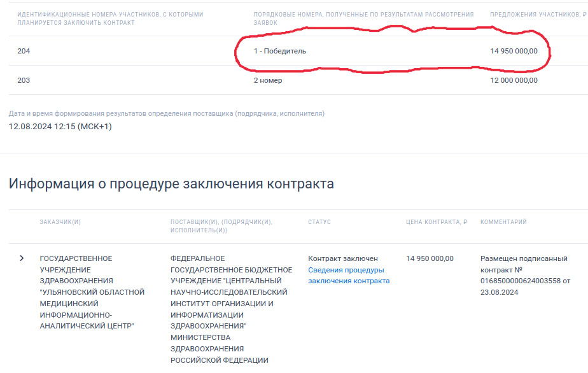Image resolution: width=588 pixels, height=373 pixels.
Task: Click the Статус column header
Action: (319, 222)
